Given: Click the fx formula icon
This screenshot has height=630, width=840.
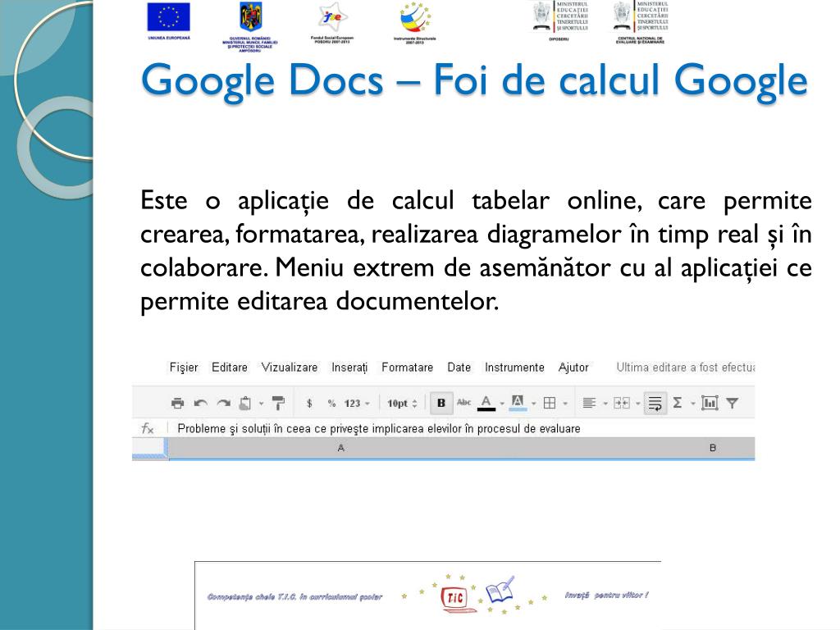Looking at the screenshot, I should (x=148, y=428).
